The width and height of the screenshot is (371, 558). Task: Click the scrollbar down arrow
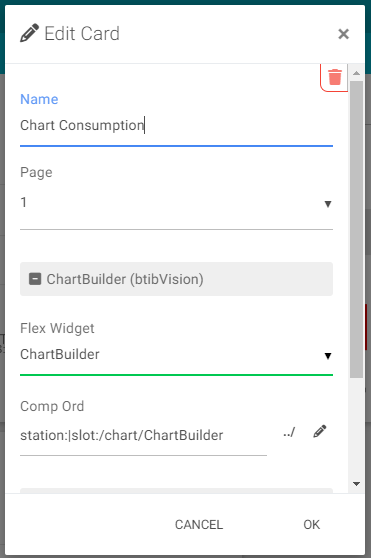[356, 484]
